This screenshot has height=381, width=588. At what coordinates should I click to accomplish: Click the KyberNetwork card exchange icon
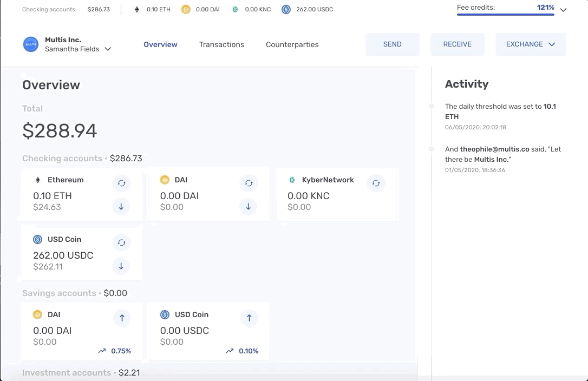(376, 183)
